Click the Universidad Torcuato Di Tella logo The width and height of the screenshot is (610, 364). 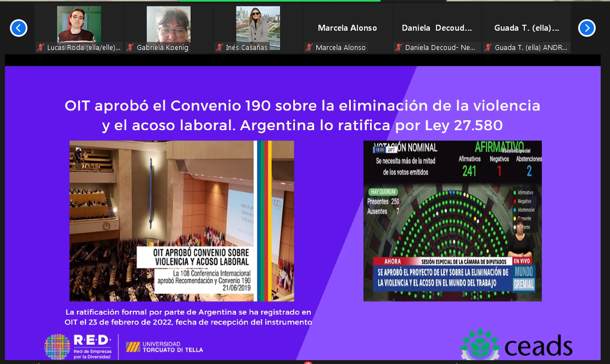tap(164, 347)
